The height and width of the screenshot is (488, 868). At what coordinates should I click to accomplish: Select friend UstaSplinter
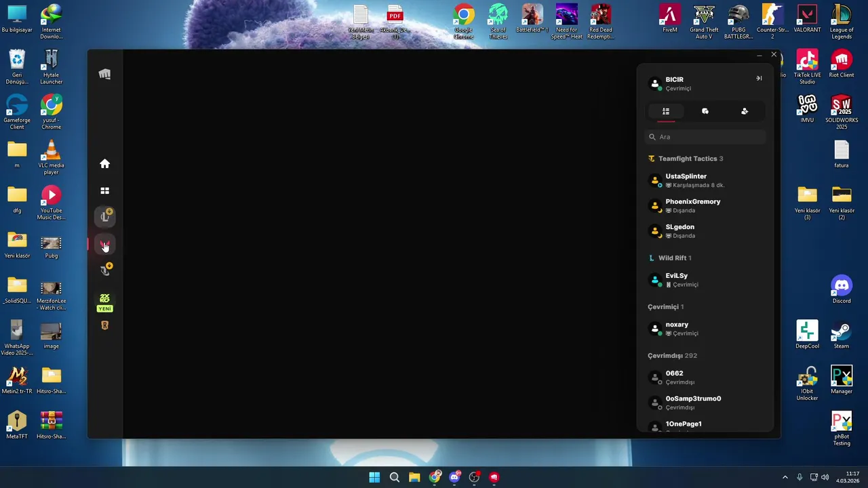point(705,180)
